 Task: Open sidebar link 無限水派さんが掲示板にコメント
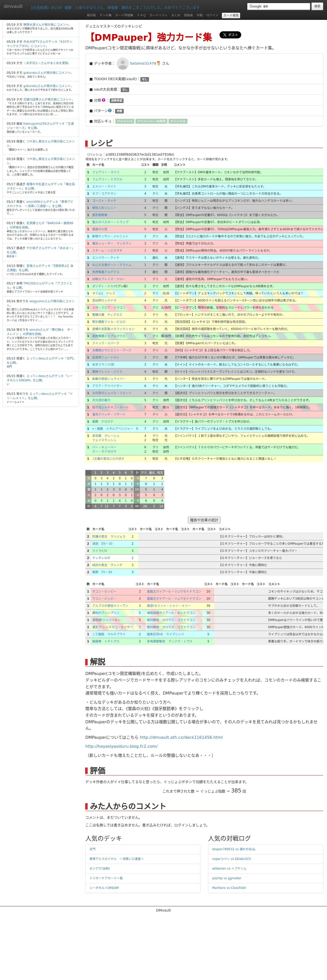pos(48,24)
